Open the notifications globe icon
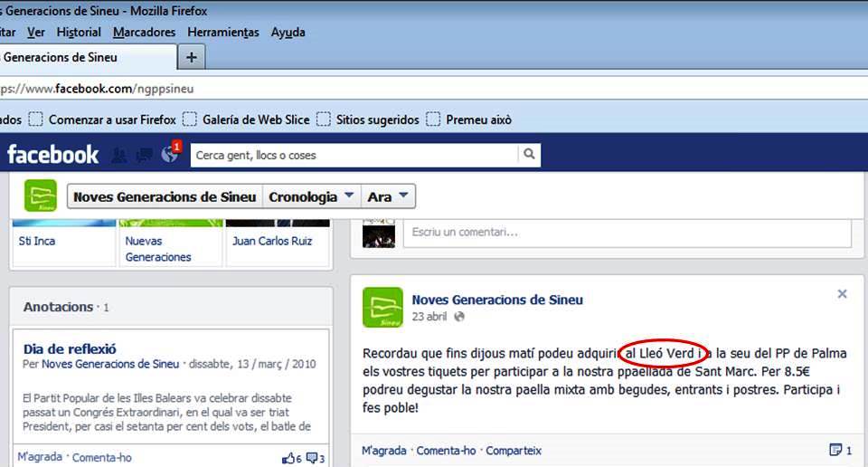 (x=169, y=155)
